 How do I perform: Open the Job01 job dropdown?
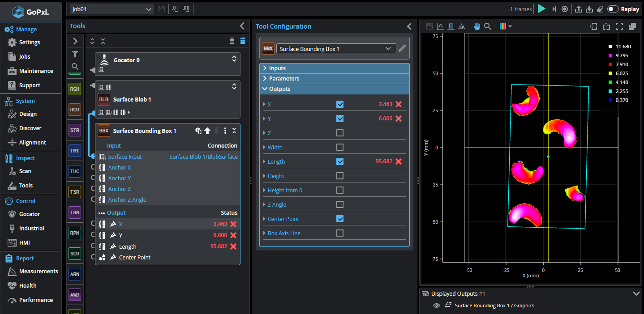click(x=112, y=9)
